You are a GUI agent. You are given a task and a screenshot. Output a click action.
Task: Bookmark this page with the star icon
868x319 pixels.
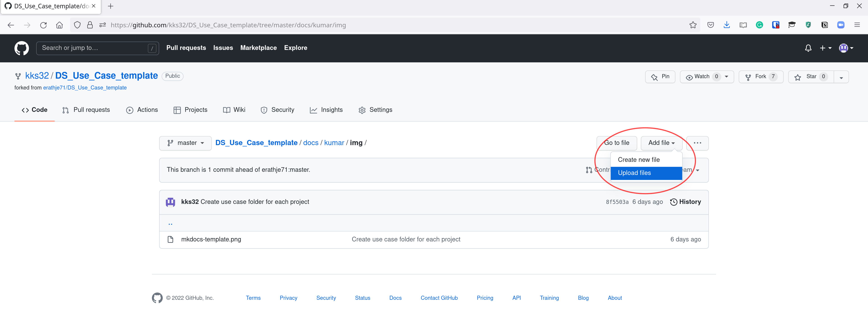click(693, 25)
